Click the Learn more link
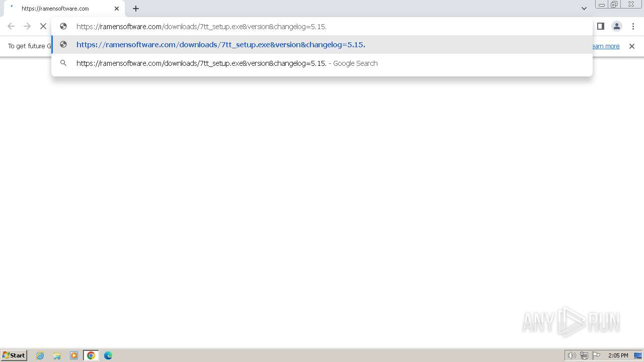644x362 pixels. pos(606,46)
